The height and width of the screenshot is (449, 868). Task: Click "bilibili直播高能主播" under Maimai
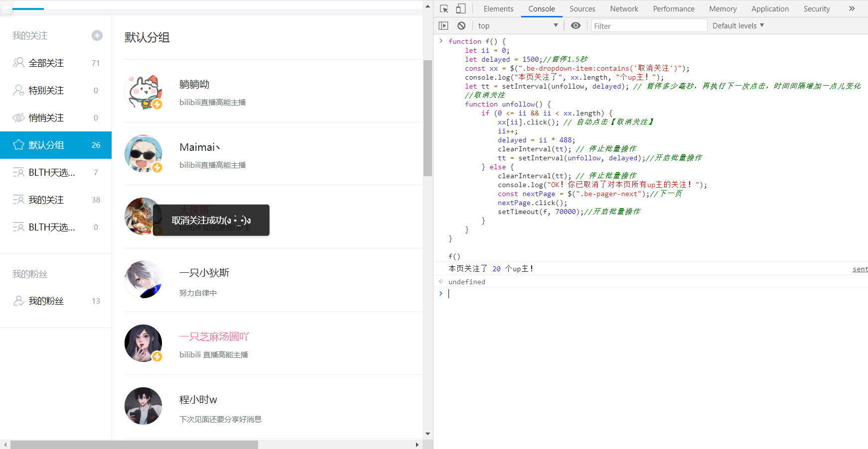212,165
